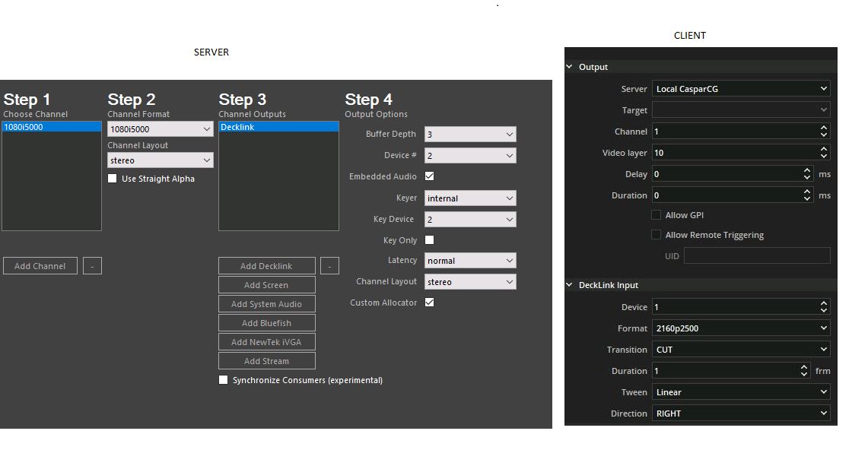Viewport: 868px width, 450px height.
Task: Increase Channel value with the up arrow
Action: coord(824,128)
